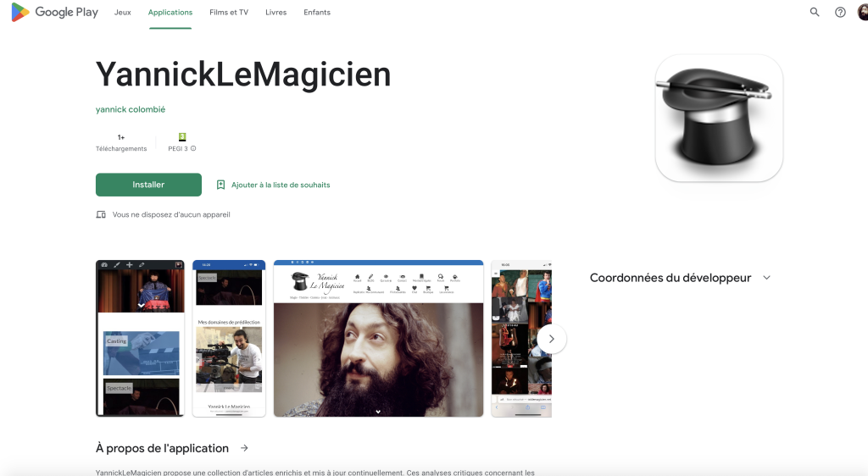Click the top hat app icon

coord(719,118)
